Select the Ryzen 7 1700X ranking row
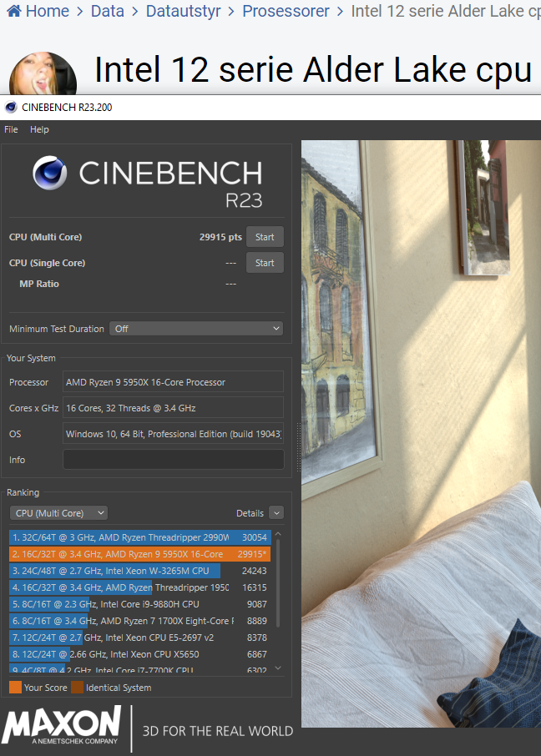Image resolution: width=541 pixels, height=756 pixels. [x=140, y=621]
